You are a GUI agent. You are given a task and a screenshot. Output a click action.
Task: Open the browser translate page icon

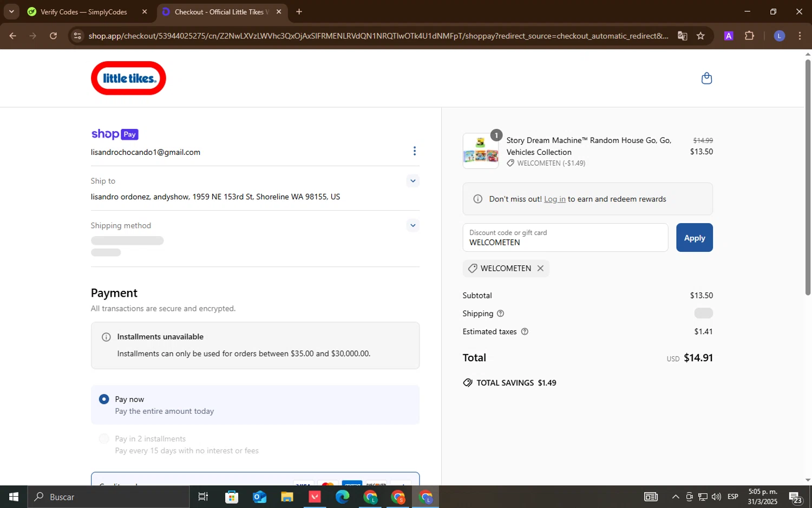pyautogui.click(x=683, y=36)
